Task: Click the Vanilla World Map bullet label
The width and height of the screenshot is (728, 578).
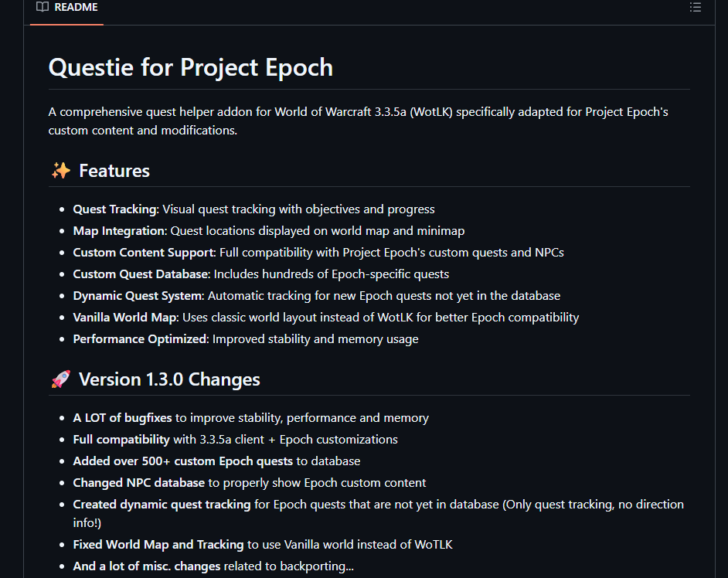Action: 126,318
